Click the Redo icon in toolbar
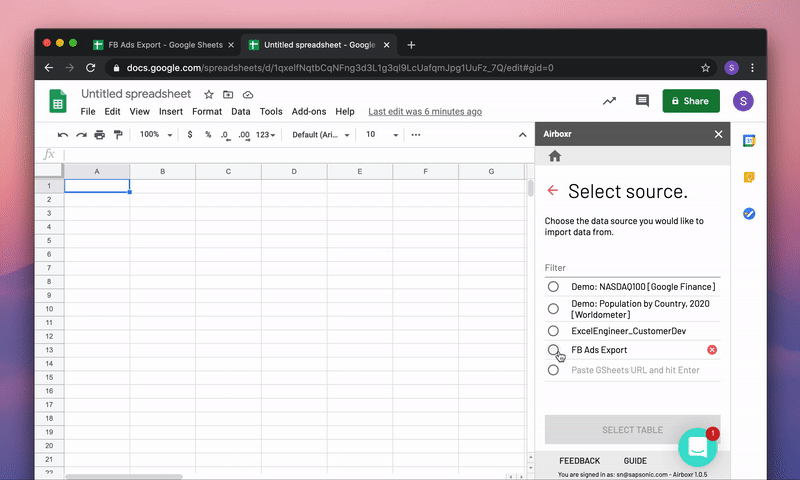This screenshot has width=800, height=480. [x=81, y=135]
